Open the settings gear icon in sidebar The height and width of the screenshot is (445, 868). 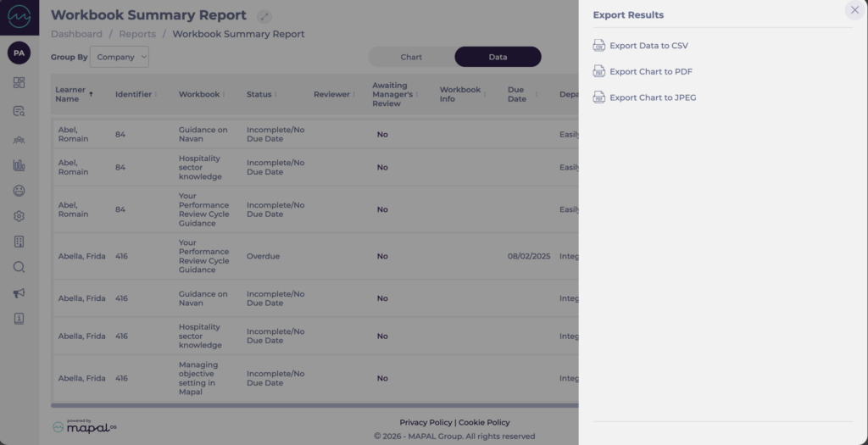19,216
